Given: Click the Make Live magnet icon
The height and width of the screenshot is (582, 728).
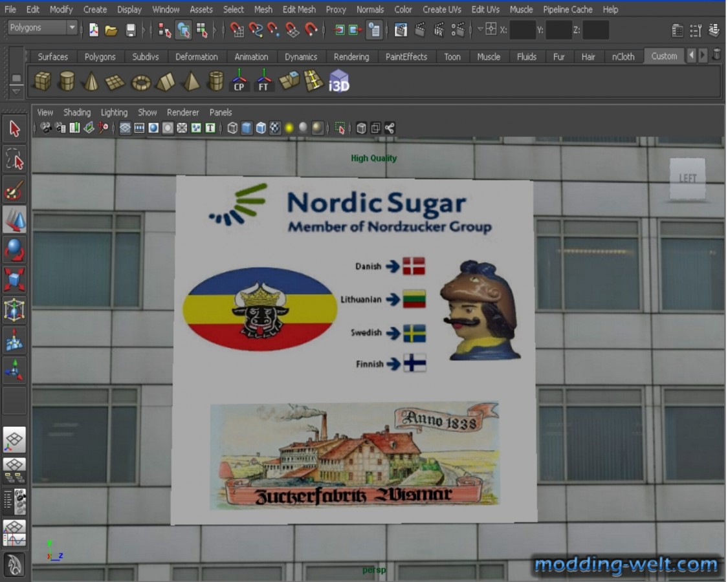Looking at the screenshot, I should 311,30.
